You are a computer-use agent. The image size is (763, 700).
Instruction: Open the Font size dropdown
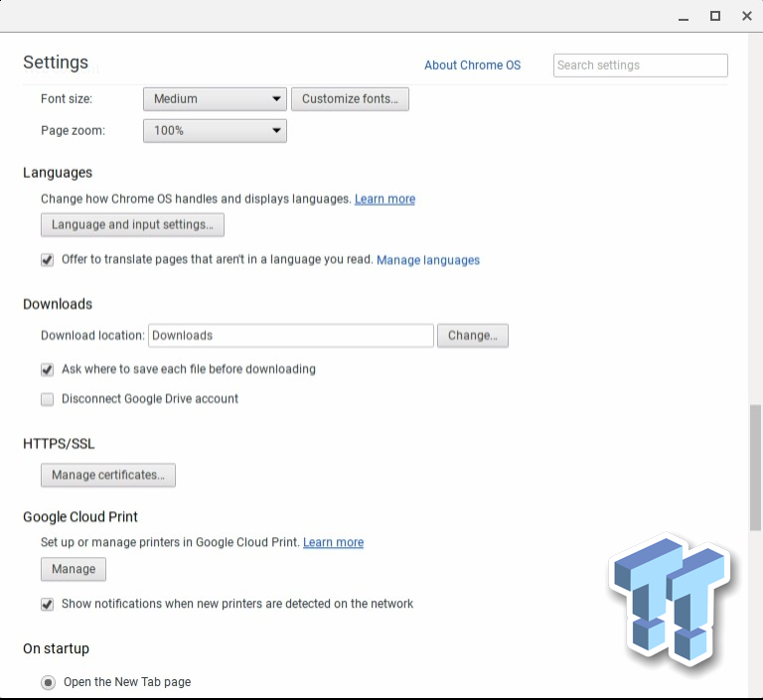[215, 99]
